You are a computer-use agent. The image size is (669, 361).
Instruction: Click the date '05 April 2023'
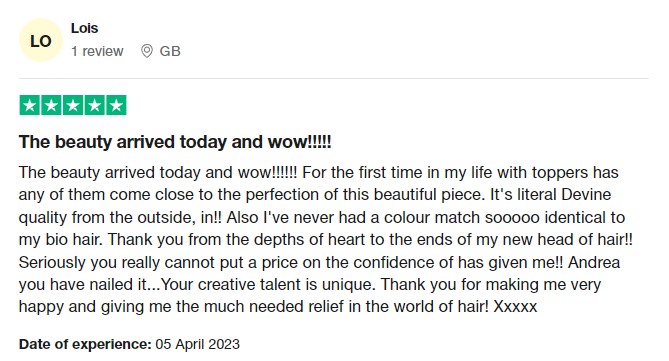pos(198,344)
